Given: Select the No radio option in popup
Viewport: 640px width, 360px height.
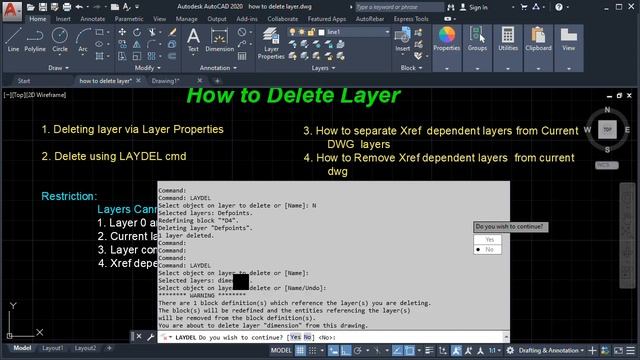Looking at the screenshot, I should point(487,249).
